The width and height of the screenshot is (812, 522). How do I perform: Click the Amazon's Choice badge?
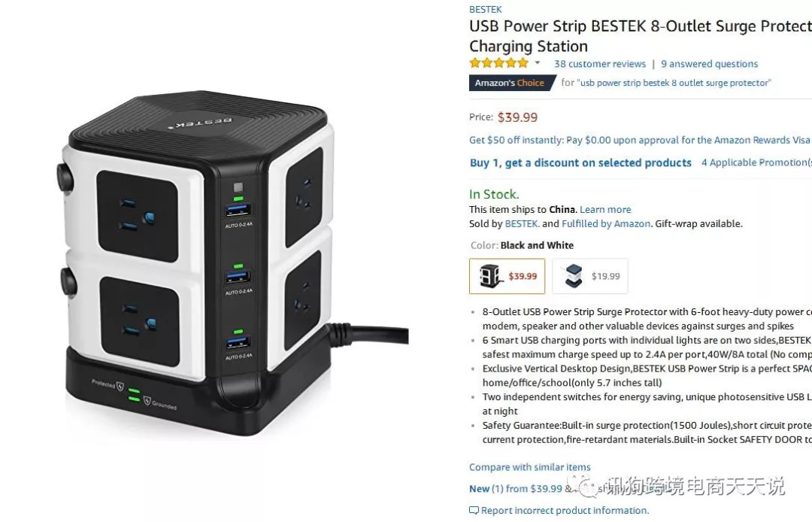512,83
